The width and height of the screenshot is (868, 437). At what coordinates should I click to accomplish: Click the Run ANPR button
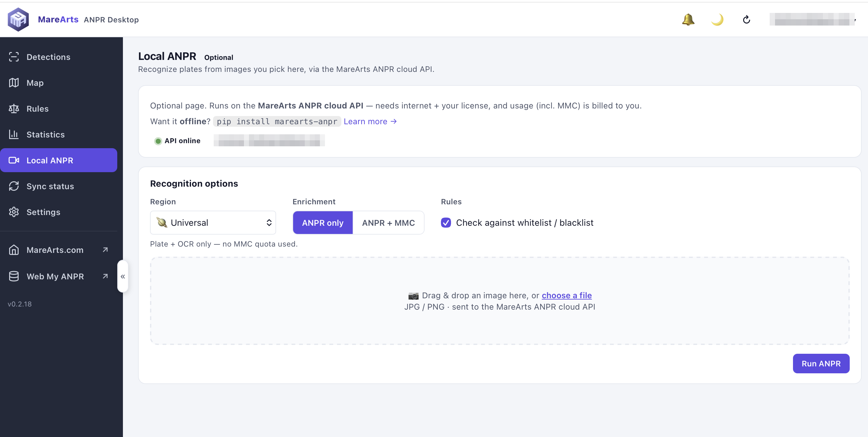821,364
